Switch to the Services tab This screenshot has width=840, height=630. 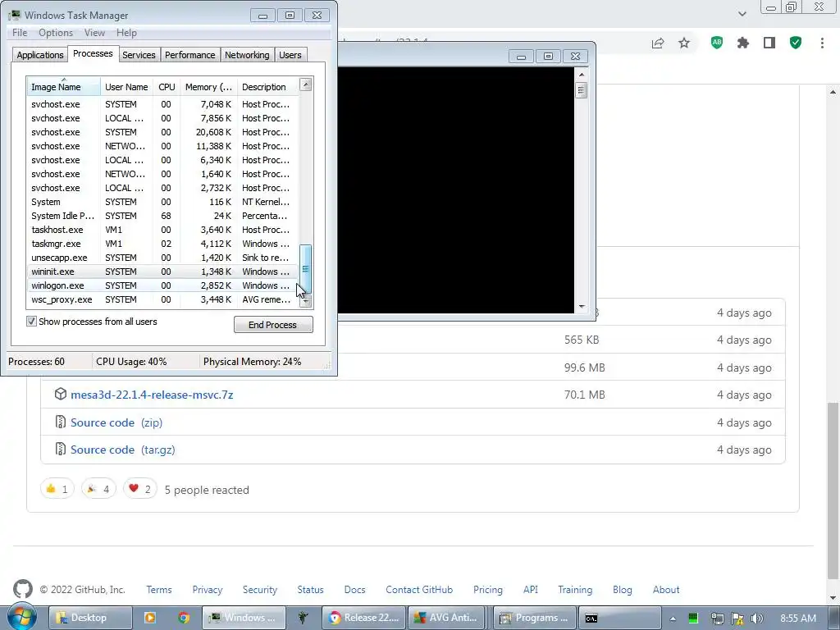coord(139,55)
